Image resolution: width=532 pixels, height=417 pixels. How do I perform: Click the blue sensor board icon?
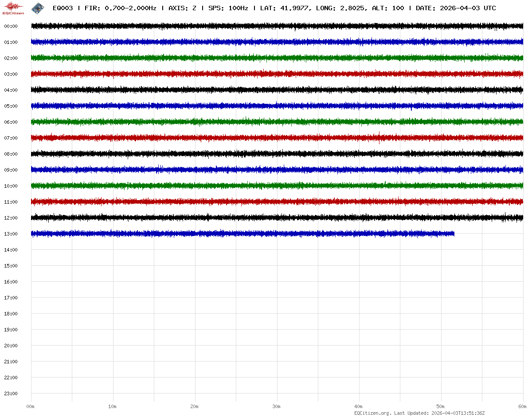point(38,8)
